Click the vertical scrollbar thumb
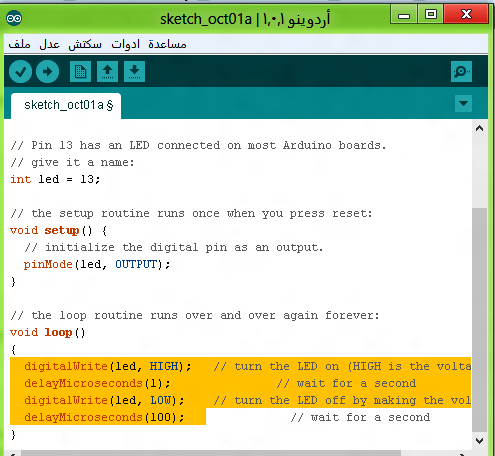Screen dimensions: 495x456 point(480,319)
